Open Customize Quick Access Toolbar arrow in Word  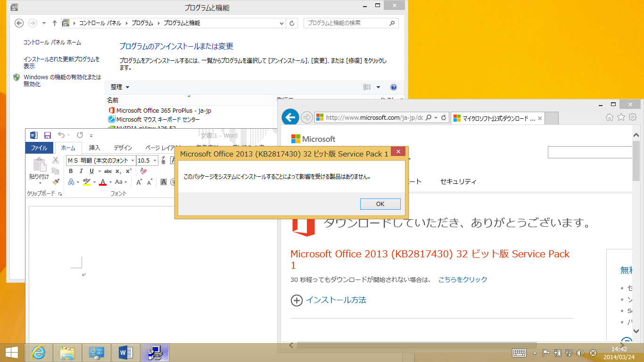(91, 135)
